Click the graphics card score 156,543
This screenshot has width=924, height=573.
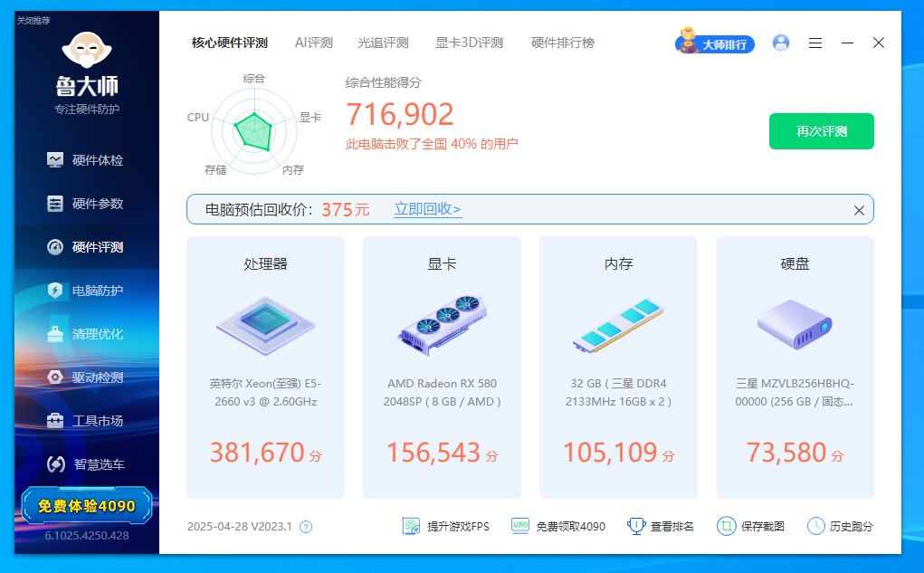tap(433, 453)
